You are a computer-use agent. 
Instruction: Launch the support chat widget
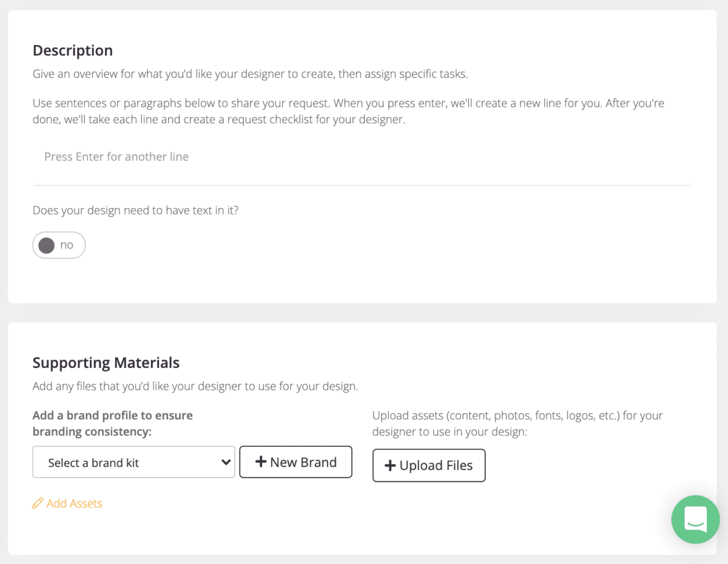[695, 519]
